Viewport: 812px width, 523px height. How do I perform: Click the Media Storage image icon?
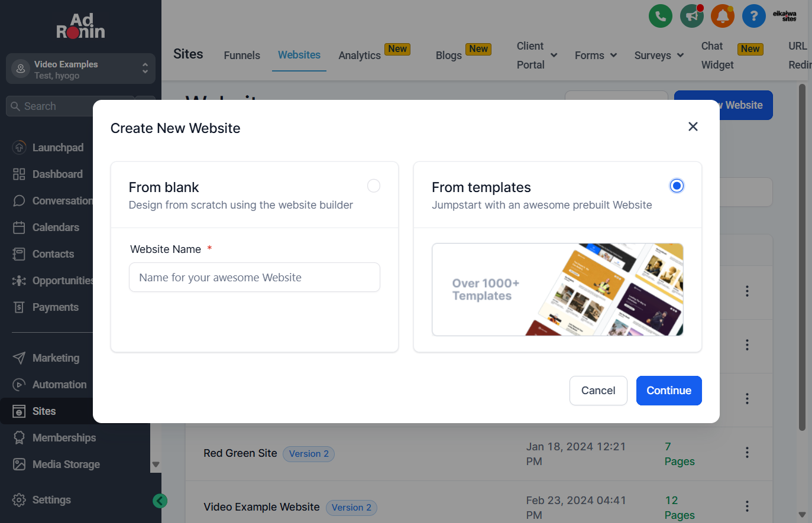tap(19, 464)
